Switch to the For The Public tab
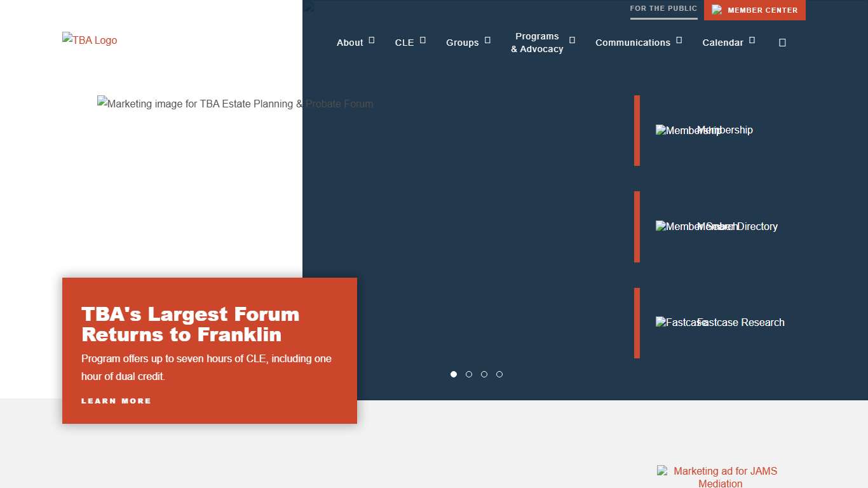This screenshot has width=868, height=488. (663, 9)
